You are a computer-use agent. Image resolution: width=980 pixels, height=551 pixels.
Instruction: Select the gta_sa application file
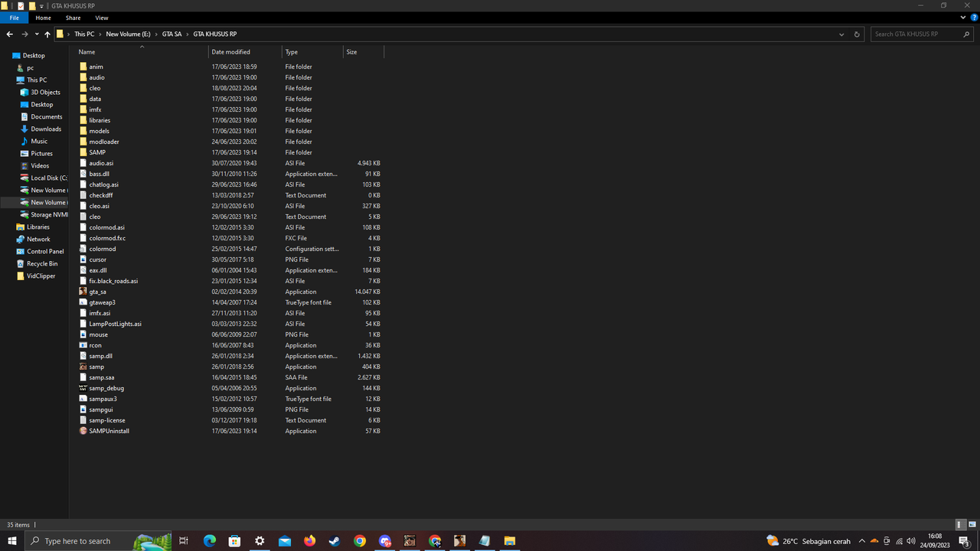pyautogui.click(x=97, y=292)
